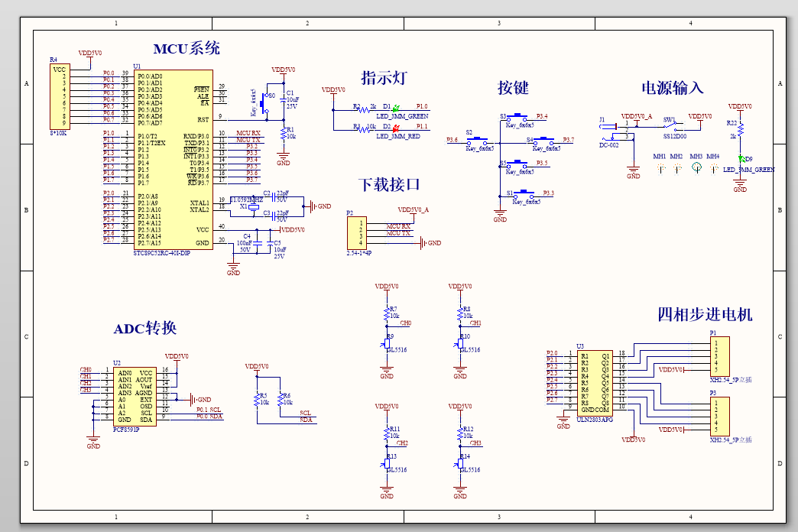Viewport: 798px width, 532px height.
Task: Select the red LED D2
Action: pos(395,129)
